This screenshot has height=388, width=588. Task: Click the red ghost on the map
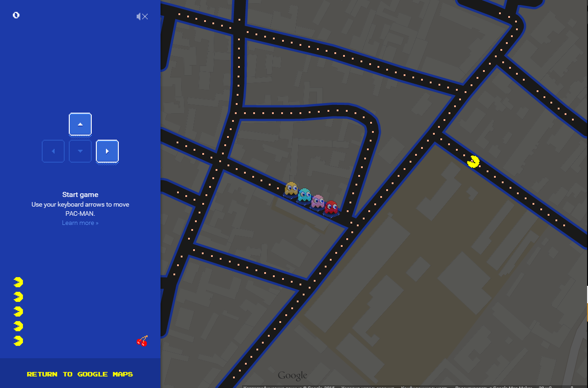(331, 208)
